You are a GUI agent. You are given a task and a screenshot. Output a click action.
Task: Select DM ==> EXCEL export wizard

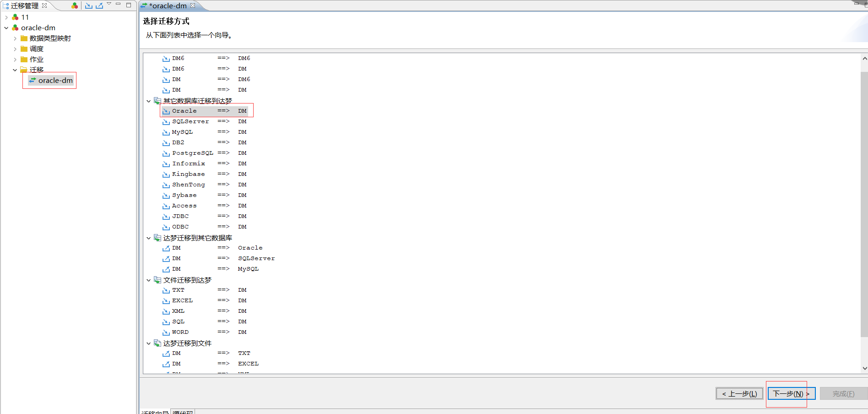click(x=211, y=364)
